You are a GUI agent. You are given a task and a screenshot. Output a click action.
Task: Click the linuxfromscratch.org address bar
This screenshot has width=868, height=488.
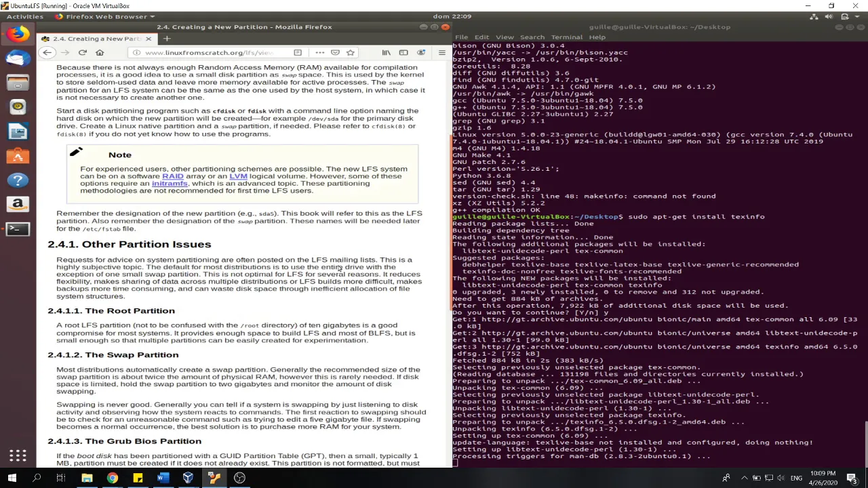(209, 53)
